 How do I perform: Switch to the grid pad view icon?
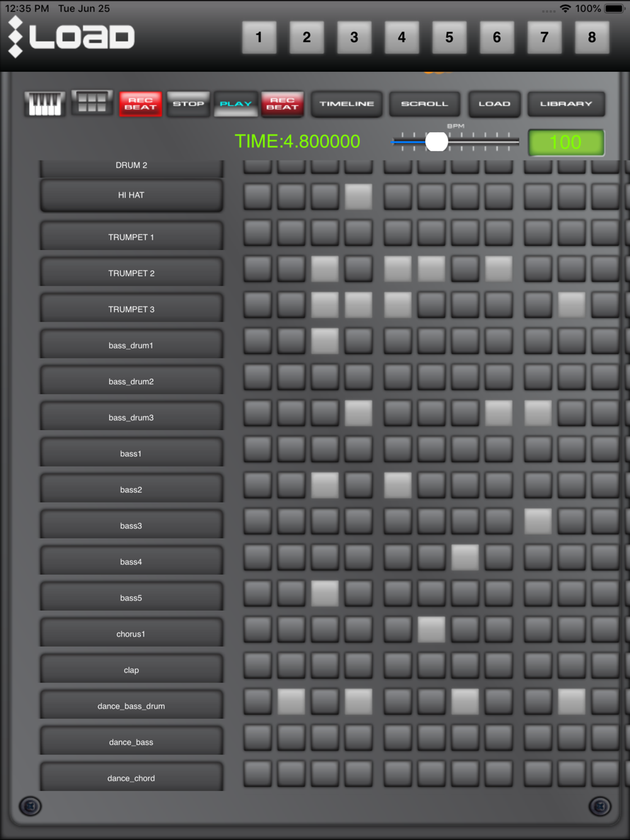point(92,103)
